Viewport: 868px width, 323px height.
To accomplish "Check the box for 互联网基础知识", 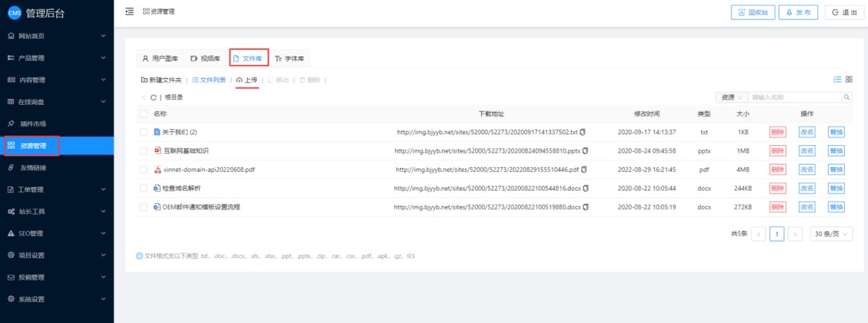I will coord(143,151).
